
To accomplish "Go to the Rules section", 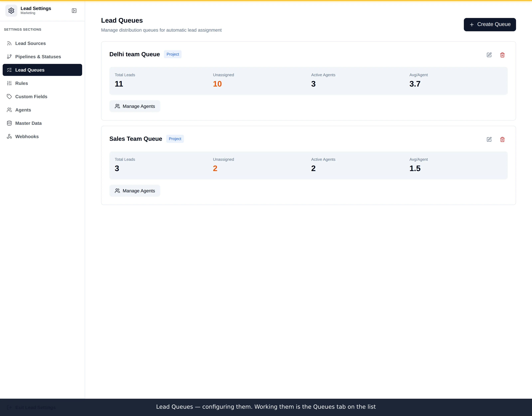I will point(42,83).
